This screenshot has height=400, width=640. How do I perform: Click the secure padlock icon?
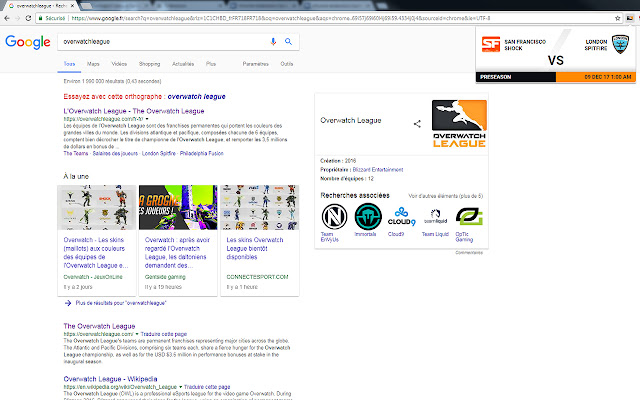tap(40, 18)
